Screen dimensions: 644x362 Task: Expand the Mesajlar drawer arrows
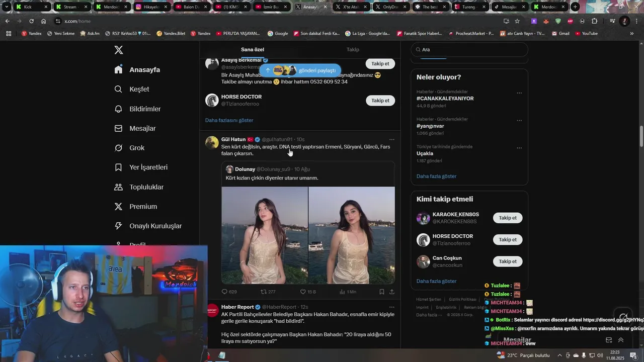[x=621, y=340]
